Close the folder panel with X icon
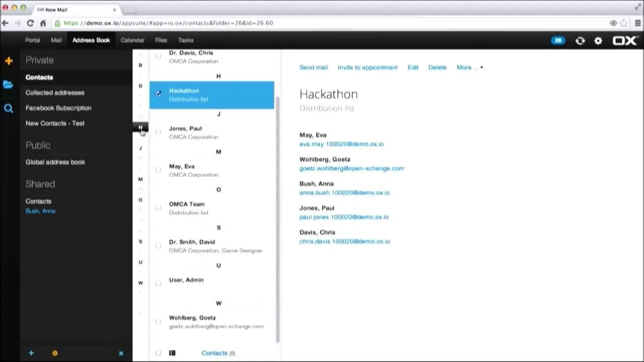This screenshot has width=644, height=362. pos(121,353)
